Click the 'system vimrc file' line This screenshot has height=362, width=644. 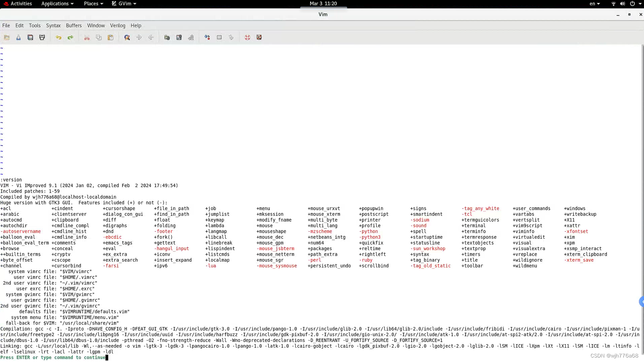(x=50, y=272)
